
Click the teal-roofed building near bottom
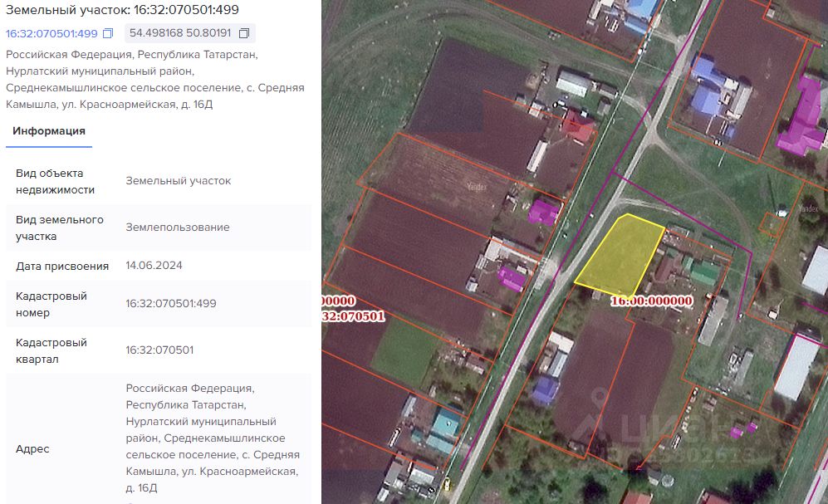click(x=444, y=428)
